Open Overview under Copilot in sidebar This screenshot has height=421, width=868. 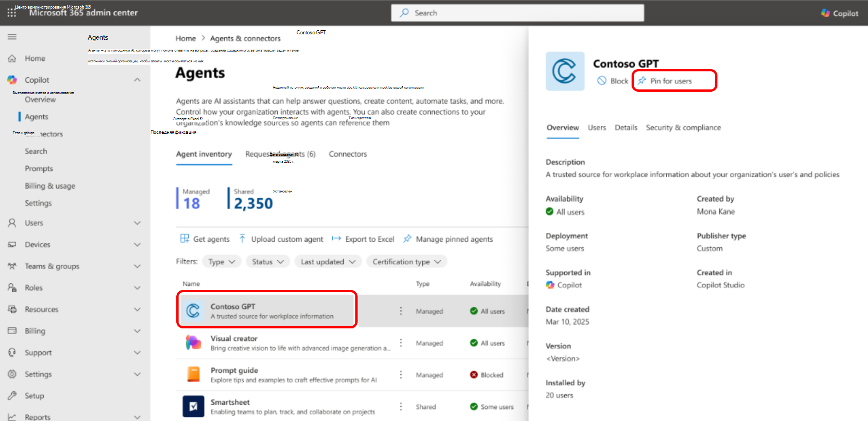click(x=40, y=99)
